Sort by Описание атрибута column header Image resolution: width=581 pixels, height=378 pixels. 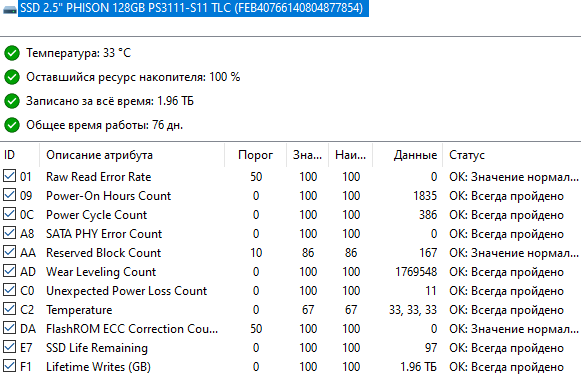pos(132,155)
